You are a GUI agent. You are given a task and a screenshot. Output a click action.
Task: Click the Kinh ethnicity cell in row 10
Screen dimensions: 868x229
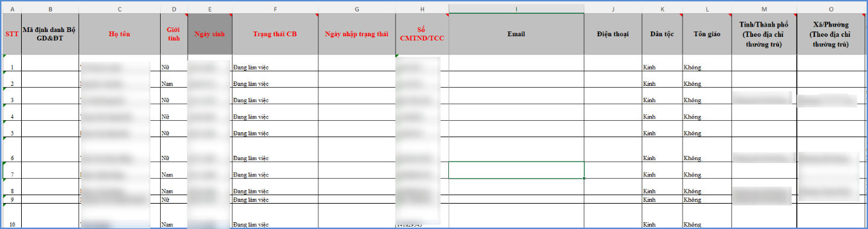click(x=662, y=216)
